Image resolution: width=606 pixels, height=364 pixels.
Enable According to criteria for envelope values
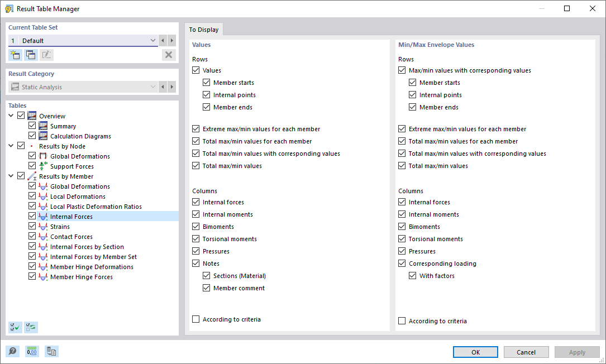tap(402, 321)
